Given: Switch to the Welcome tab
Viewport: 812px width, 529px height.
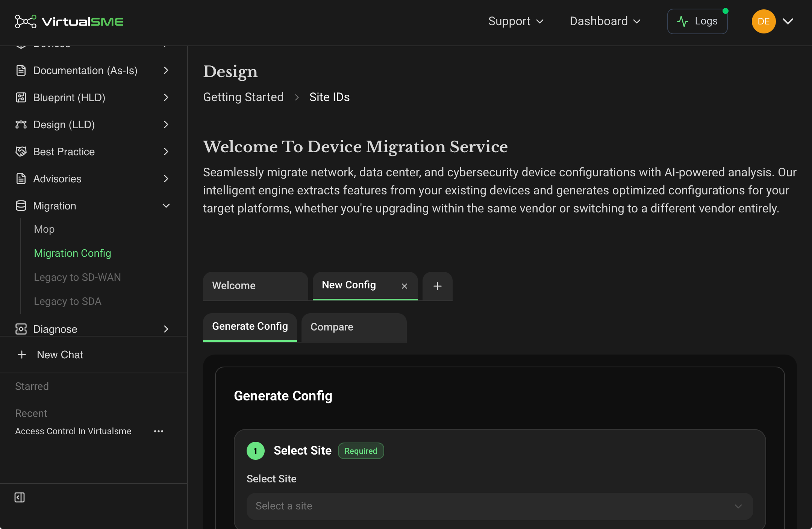Looking at the screenshot, I should click(x=256, y=286).
